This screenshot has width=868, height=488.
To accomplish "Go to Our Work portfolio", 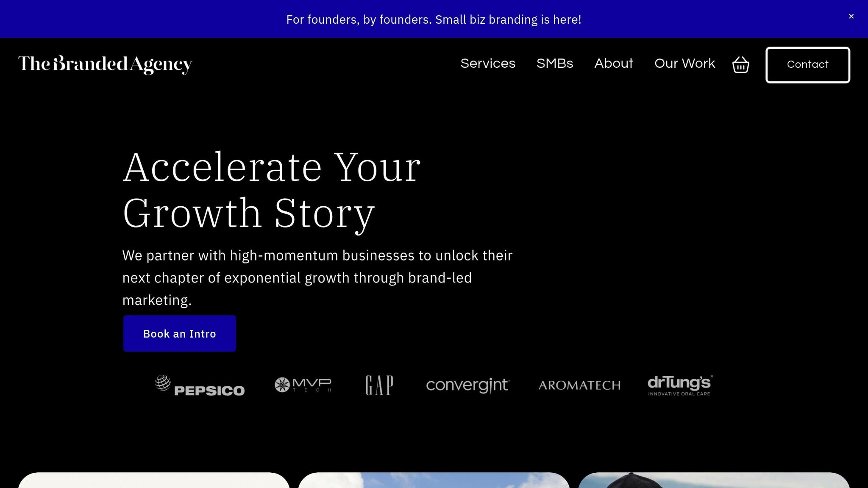I will click(684, 64).
